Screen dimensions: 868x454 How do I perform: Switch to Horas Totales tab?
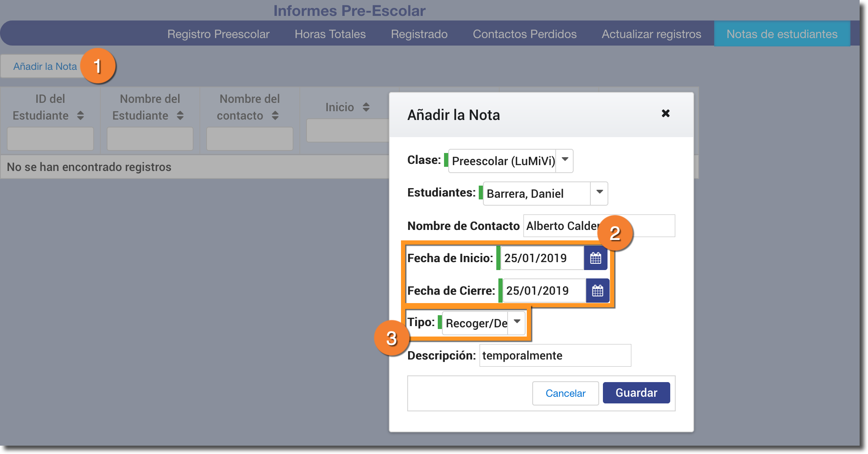[330, 34]
